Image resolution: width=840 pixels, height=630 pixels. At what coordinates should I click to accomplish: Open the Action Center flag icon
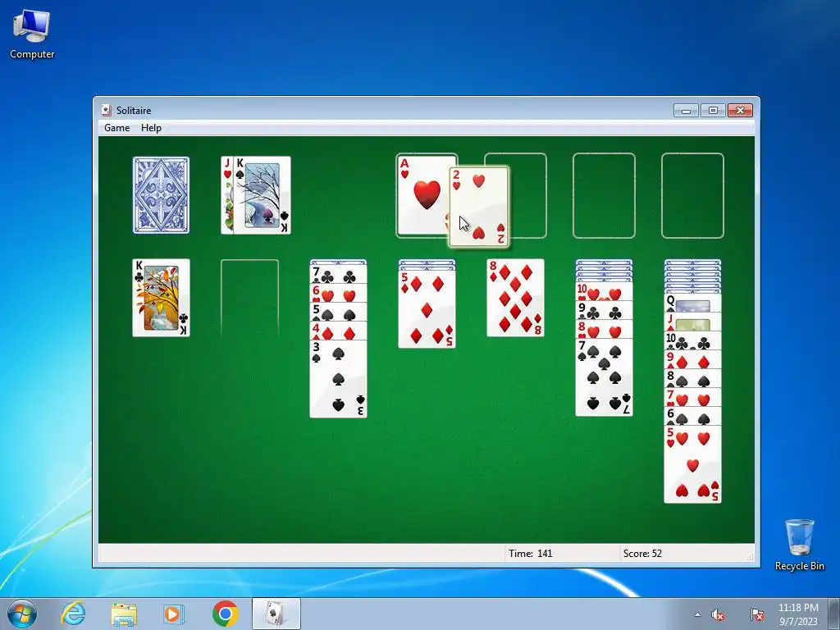click(x=757, y=614)
